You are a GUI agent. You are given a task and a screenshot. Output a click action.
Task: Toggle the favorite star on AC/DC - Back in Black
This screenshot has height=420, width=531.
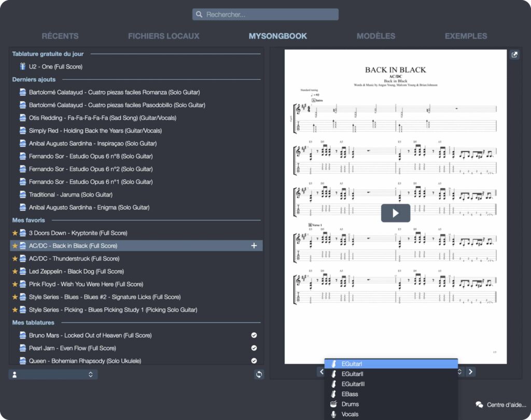[x=15, y=246]
